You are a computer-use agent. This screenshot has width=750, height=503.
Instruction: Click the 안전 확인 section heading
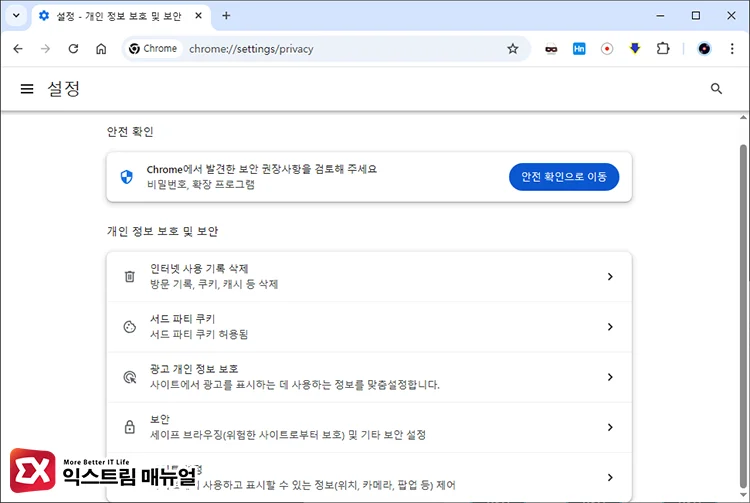130,131
